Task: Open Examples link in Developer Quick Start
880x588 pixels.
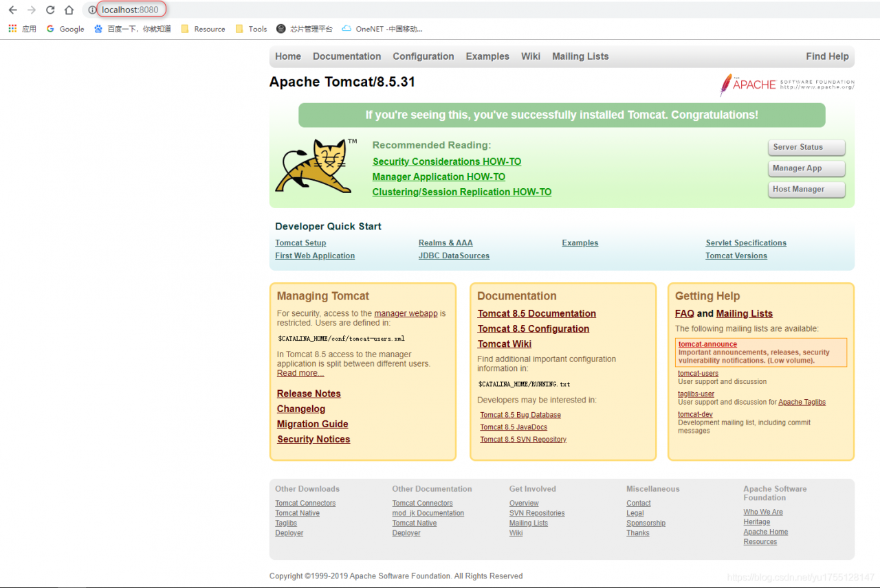Action: pyautogui.click(x=580, y=242)
